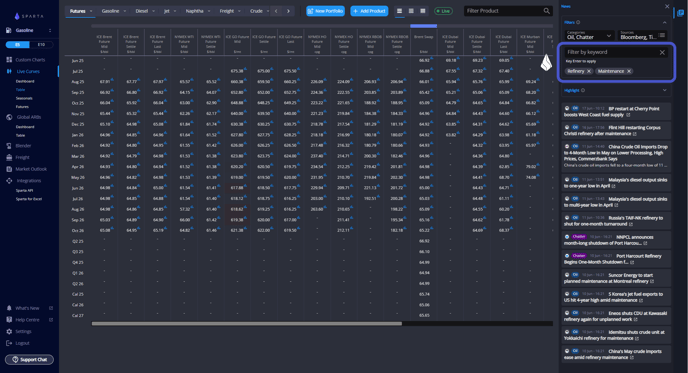Open the Gasoline three-dot options menu
This screenshot has width=688, height=373.
tap(50, 30)
